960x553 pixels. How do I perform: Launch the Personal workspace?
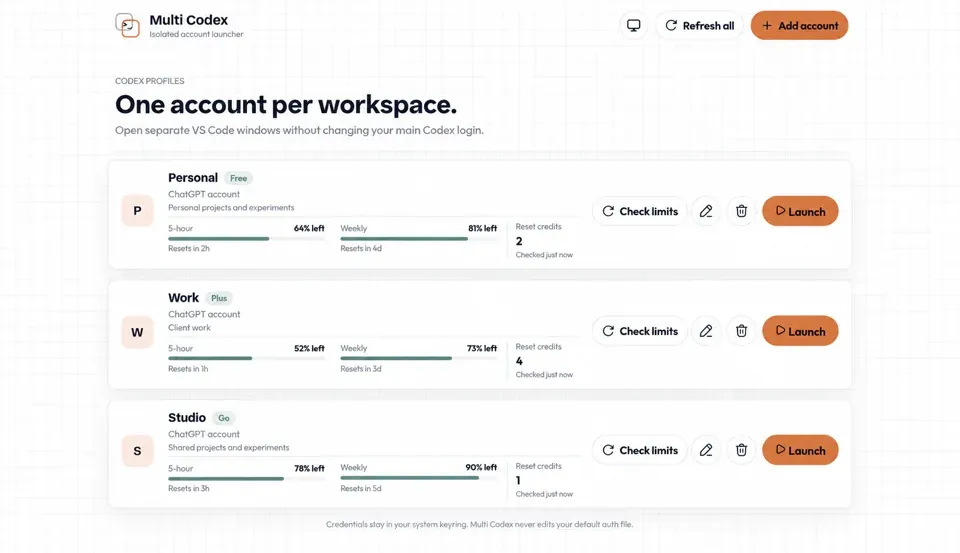click(800, 211)
